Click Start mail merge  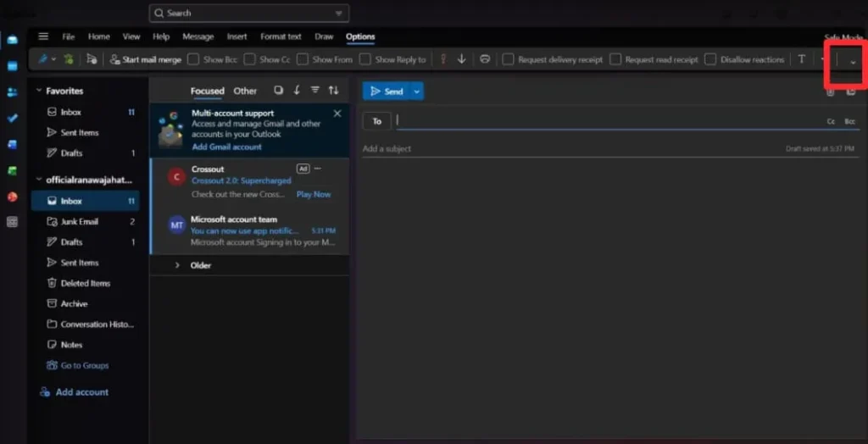146,59
